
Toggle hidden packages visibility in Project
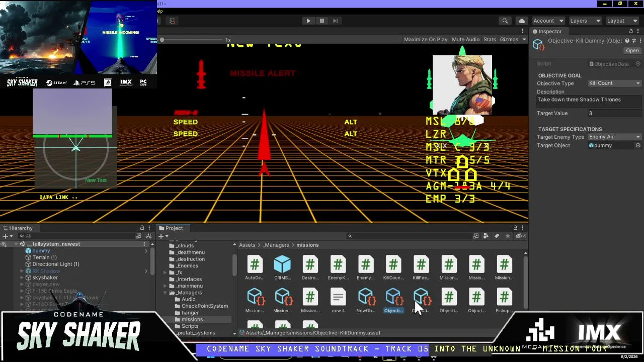(520, 236)
